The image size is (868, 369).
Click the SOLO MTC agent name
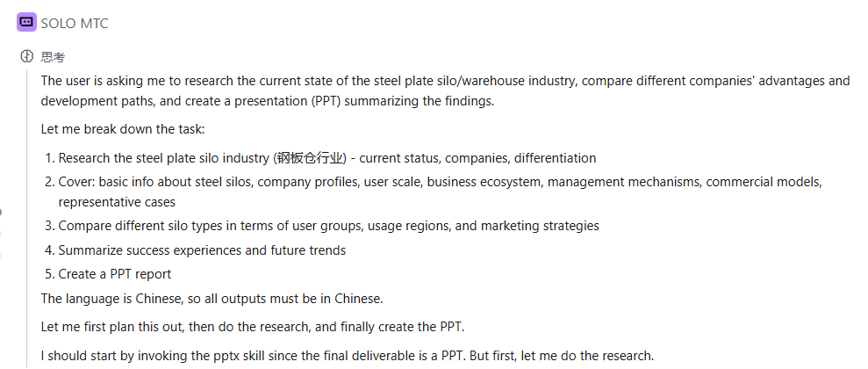75,24
